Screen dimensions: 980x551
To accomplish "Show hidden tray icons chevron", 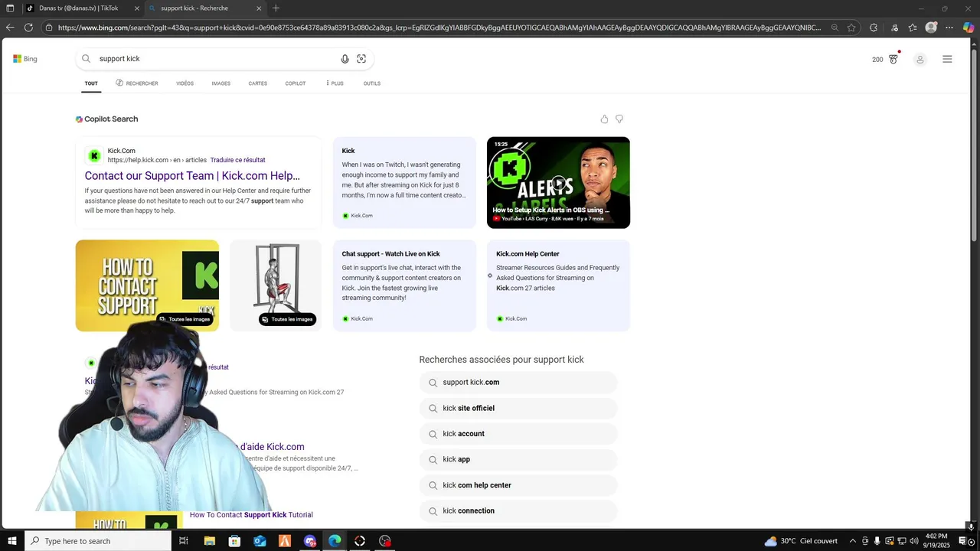I will (853, 541).
